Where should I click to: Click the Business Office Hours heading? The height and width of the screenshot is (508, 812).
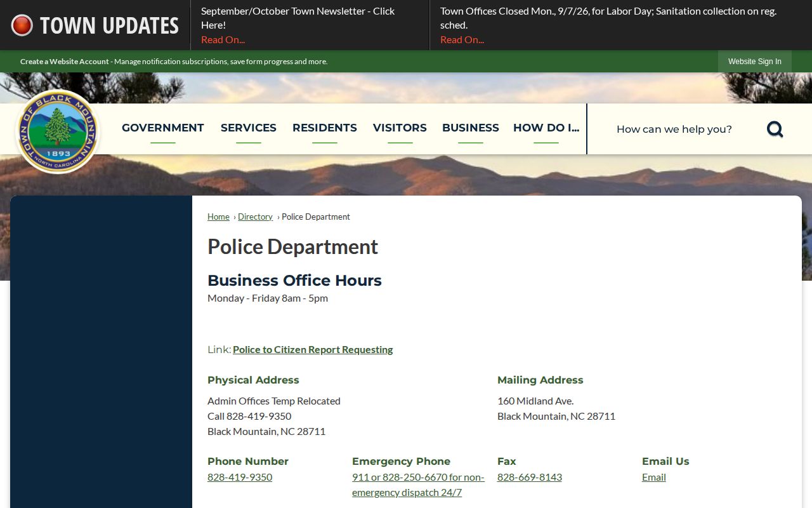[294, 280]
